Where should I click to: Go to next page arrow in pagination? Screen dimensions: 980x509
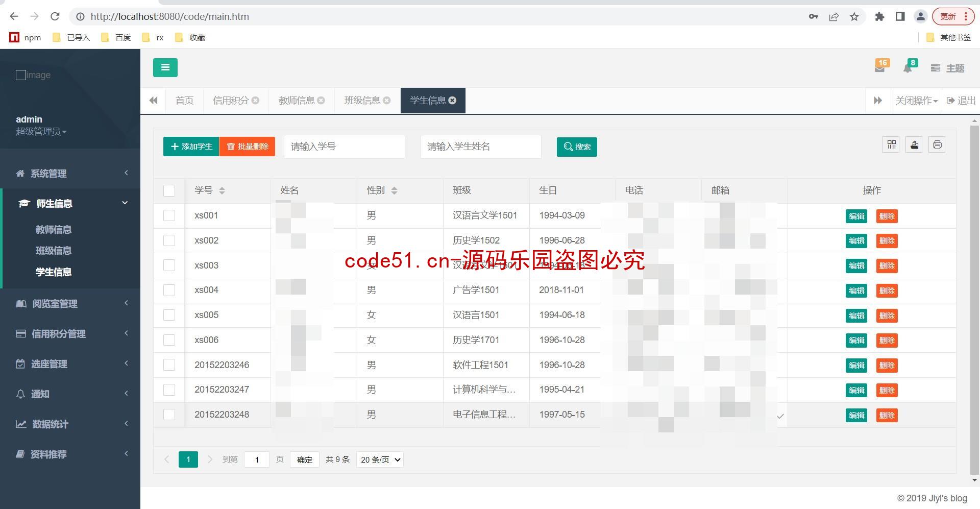point(210,459)
